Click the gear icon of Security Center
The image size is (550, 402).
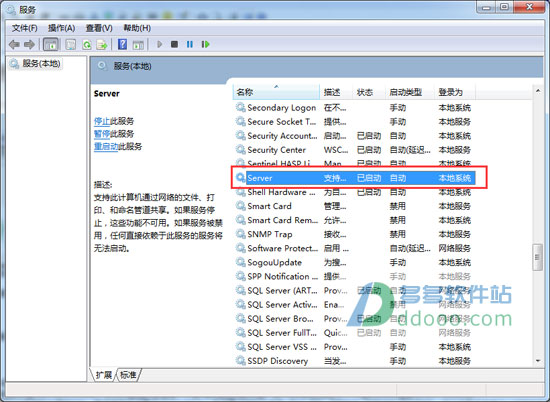click(240, 149)
